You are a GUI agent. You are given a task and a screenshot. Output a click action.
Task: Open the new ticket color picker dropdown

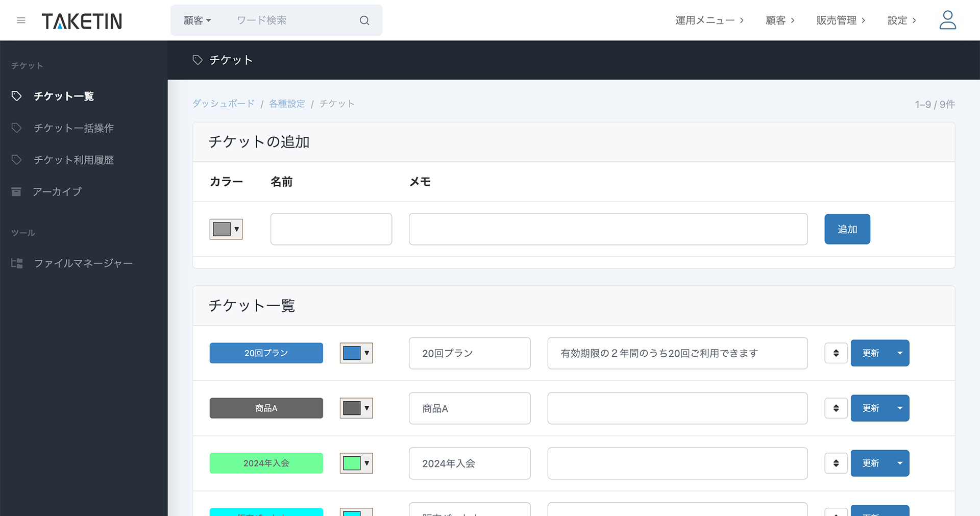tap(226, 229)
